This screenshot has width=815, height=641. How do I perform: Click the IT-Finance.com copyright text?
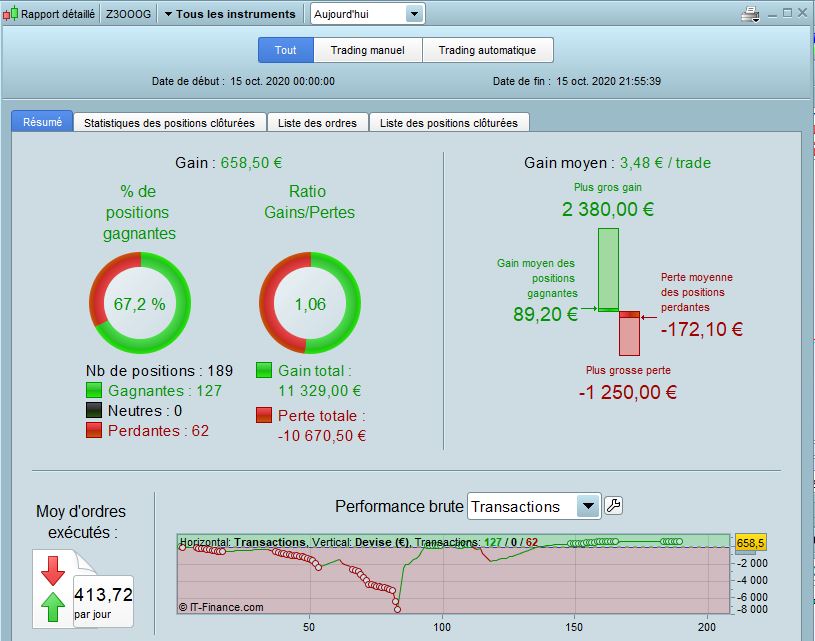click(x=221, y=607)
